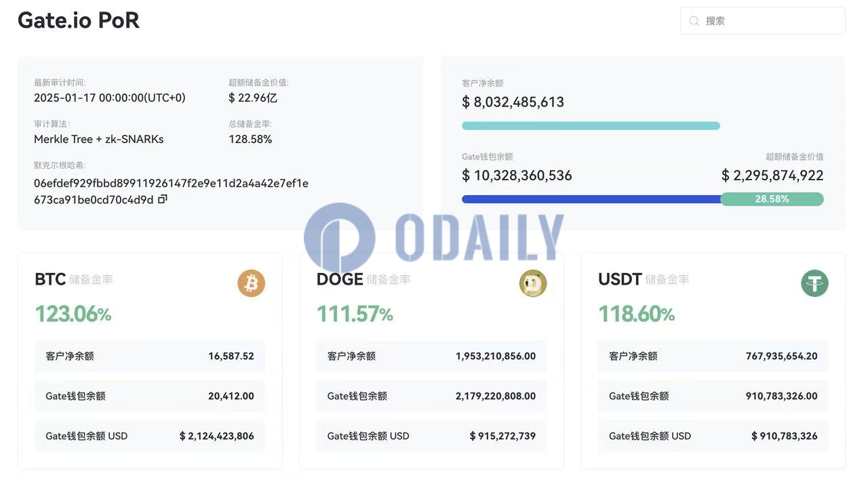Click the 最新审计时间 label
The width and height of the screenshot is (868, 477).
[x=60, y=83]
